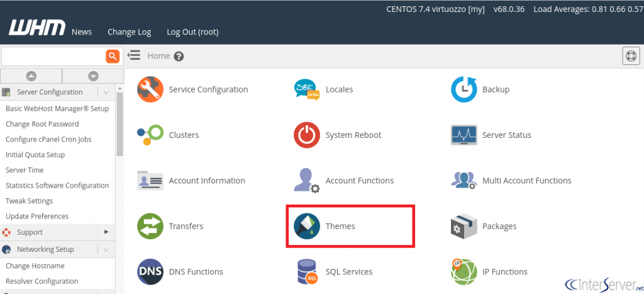
Task: Open the Clusters icon
Action: tap(150, 135)
